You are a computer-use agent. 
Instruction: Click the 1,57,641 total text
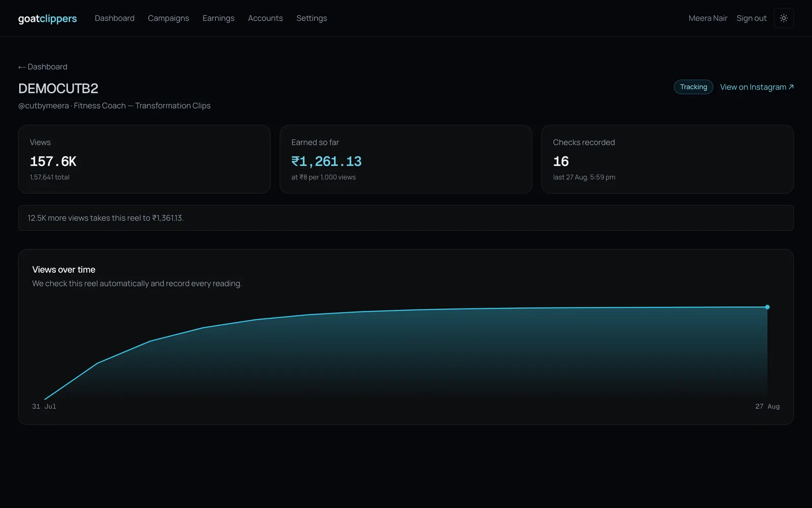coord(50,177)
